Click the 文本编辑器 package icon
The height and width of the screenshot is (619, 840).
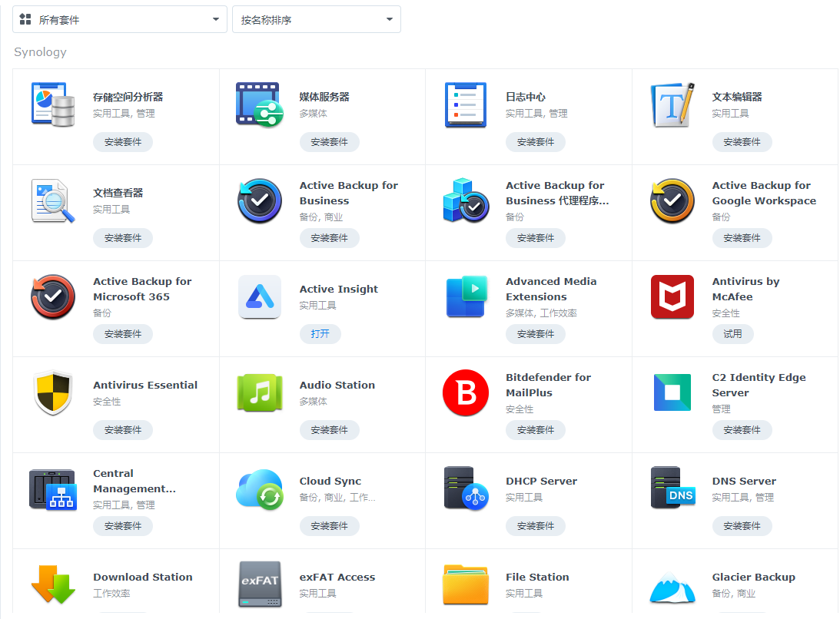672,104
